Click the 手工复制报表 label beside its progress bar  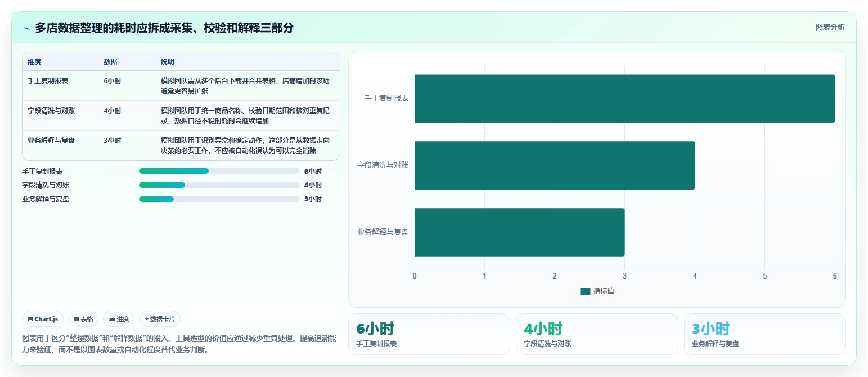coord(42,172)
